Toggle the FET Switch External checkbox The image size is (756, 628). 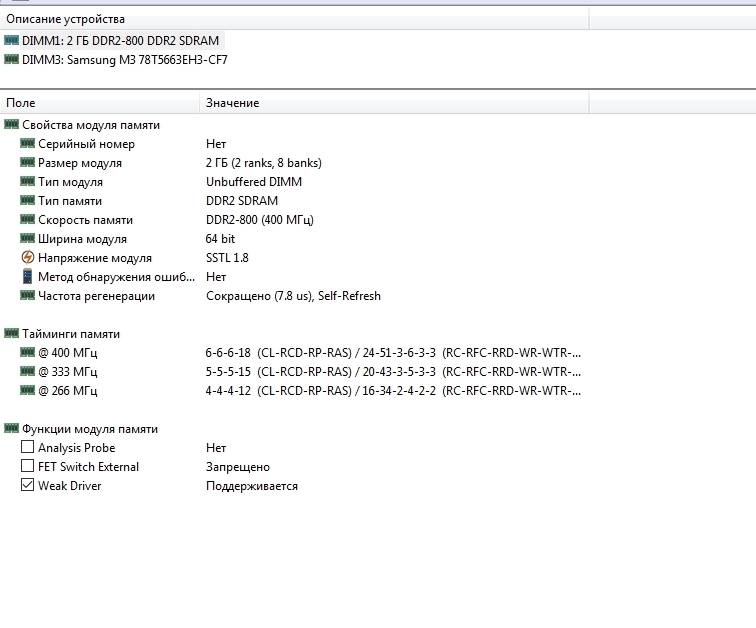click(27, 466)
